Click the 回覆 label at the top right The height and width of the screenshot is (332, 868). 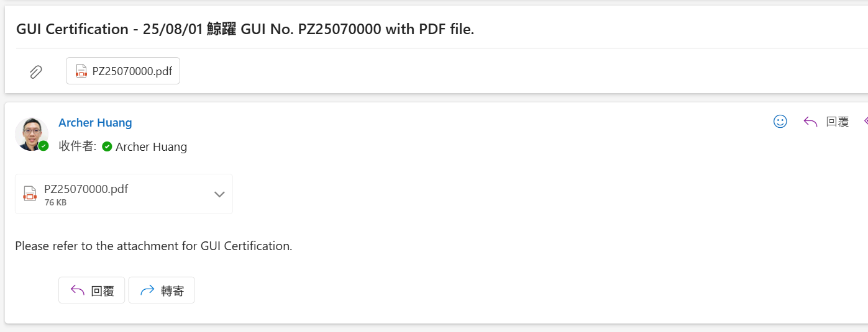(838, 122)
